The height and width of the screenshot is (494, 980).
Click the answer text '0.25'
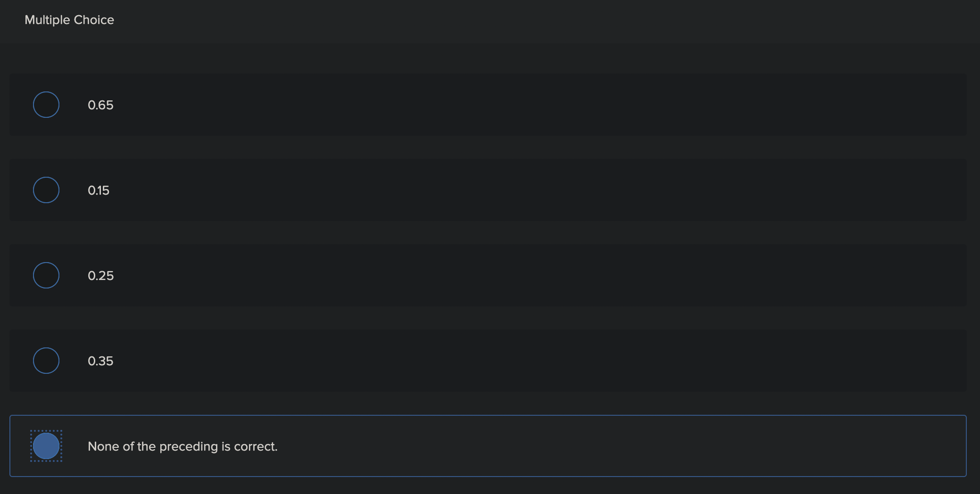[100, 276]
